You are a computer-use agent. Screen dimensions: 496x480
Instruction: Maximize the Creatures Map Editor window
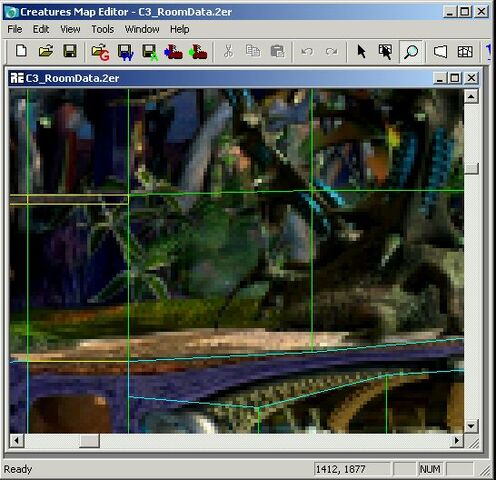pos(464,12)
